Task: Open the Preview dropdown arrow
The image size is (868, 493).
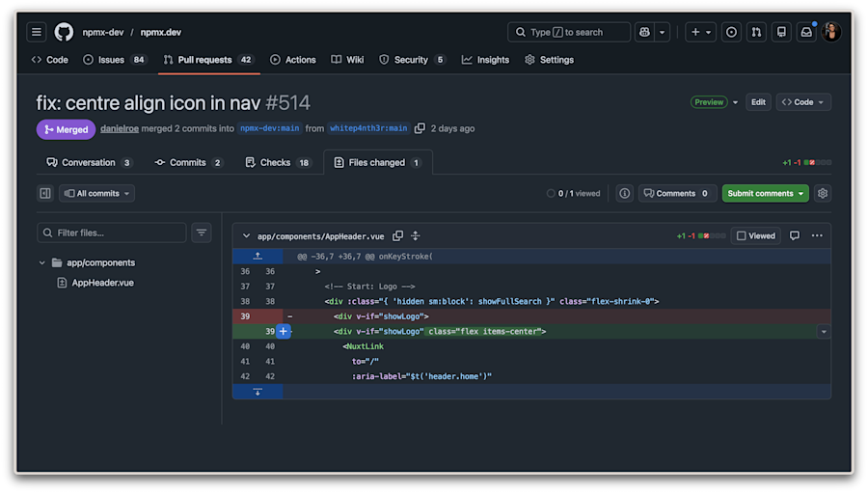Action: point(735,102)
